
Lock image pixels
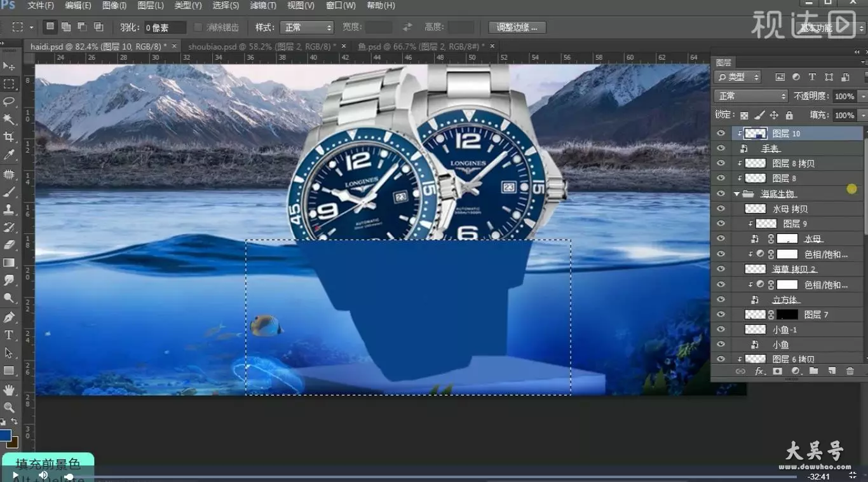click(759, 115)
